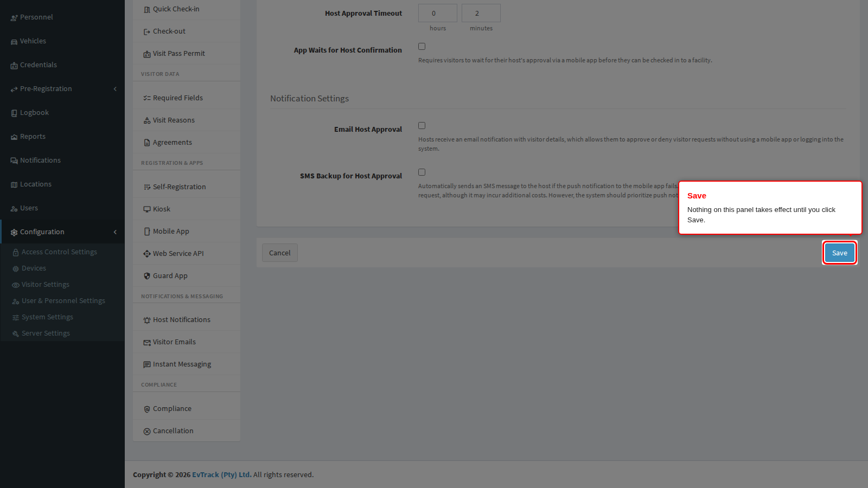Click the Save button
Screen dimensions: 868x488
coord(840,253)
